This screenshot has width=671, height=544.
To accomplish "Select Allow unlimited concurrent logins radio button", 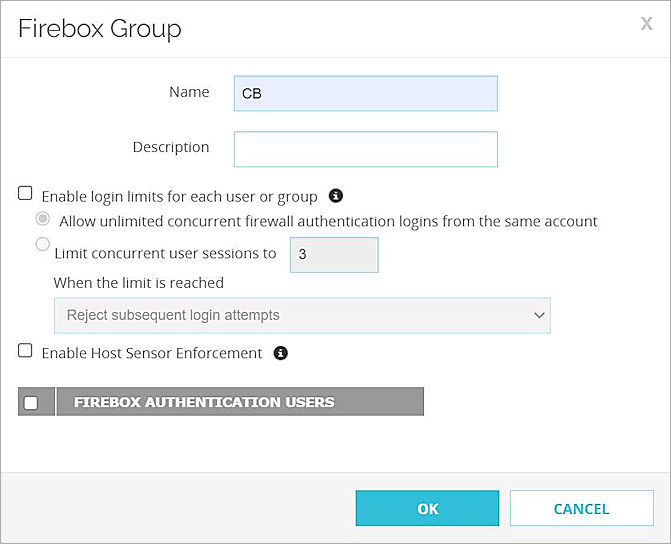I will click(43, 219).
